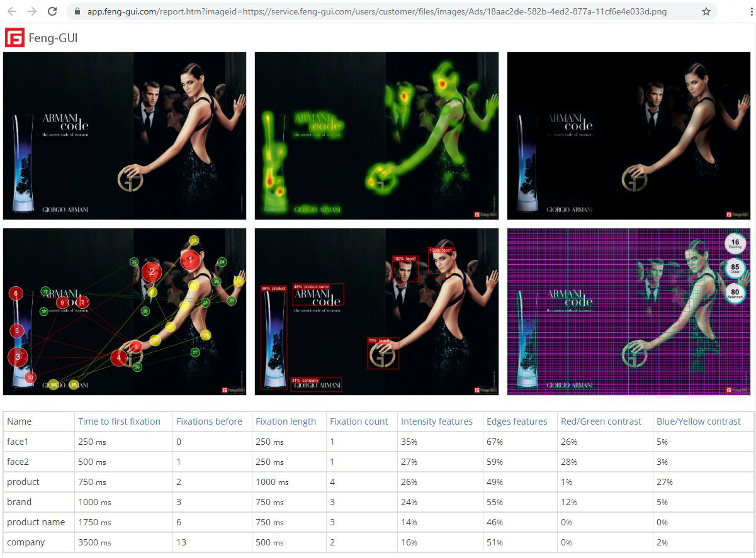Click the Feng-GUI title text
Screen dimensions: 756x558
tap(54, 38)
